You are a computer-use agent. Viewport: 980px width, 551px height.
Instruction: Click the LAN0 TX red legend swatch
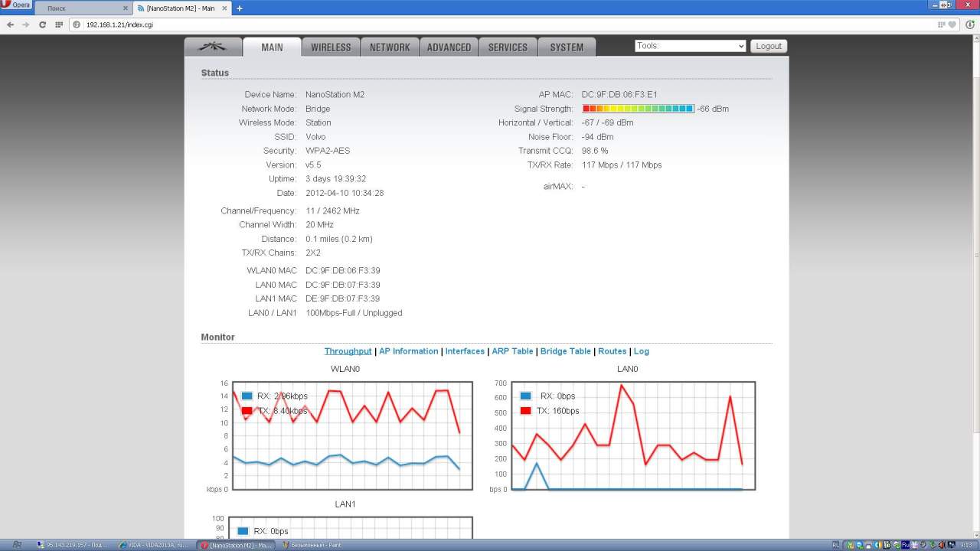pos(526,411)
